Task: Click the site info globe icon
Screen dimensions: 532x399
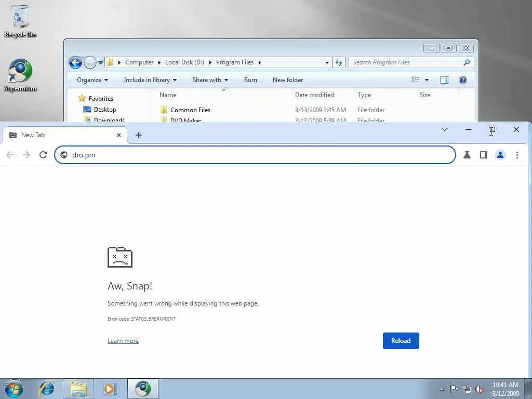Action: (64, 155)
